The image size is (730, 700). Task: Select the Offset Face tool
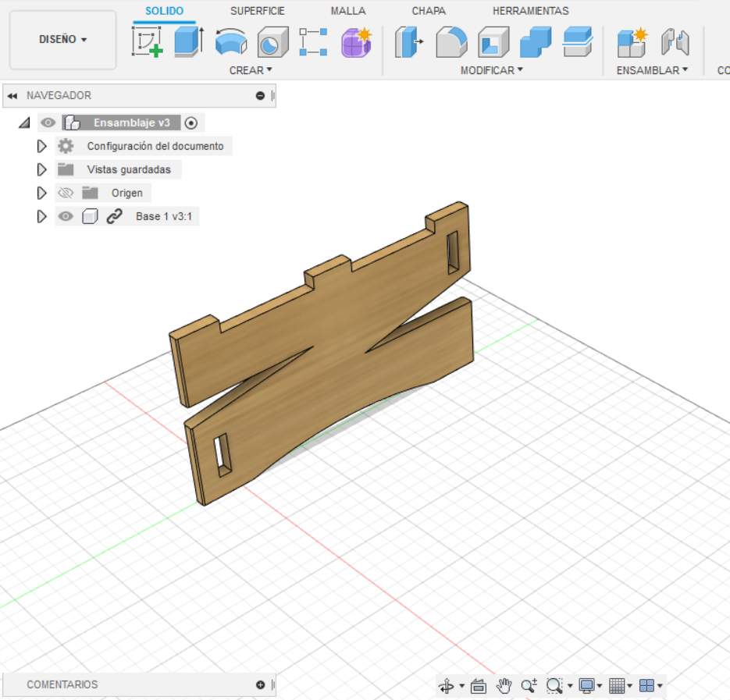point(578,42)
